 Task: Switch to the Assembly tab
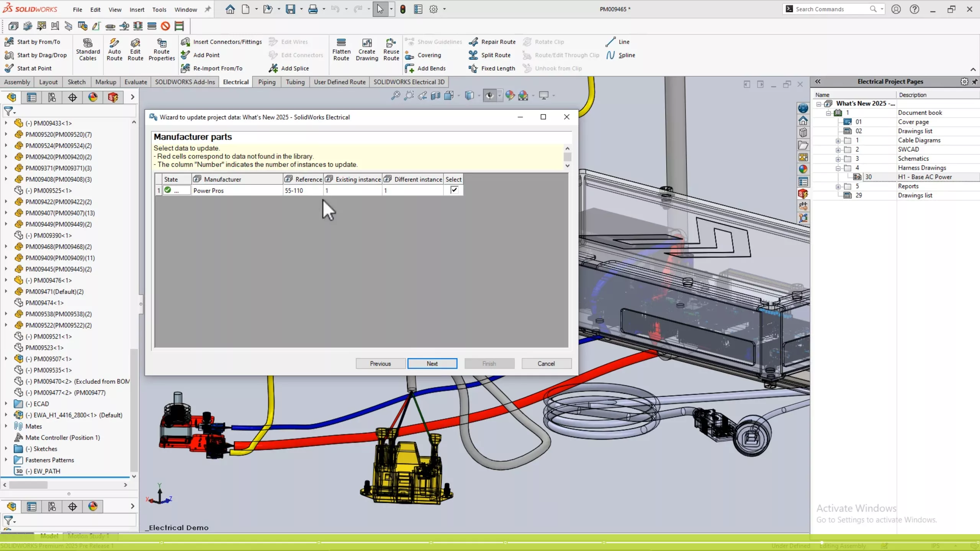pyautogui.click(x=17, y=82)
